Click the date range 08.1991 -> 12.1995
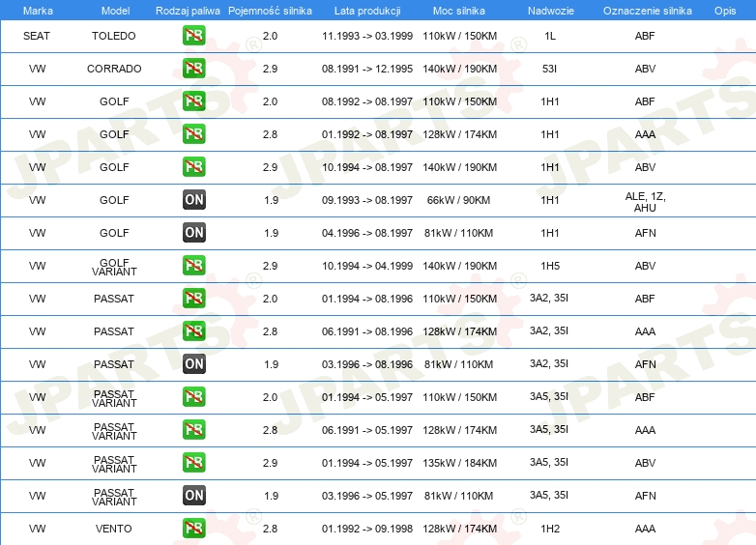 click(x=367, y=69)
